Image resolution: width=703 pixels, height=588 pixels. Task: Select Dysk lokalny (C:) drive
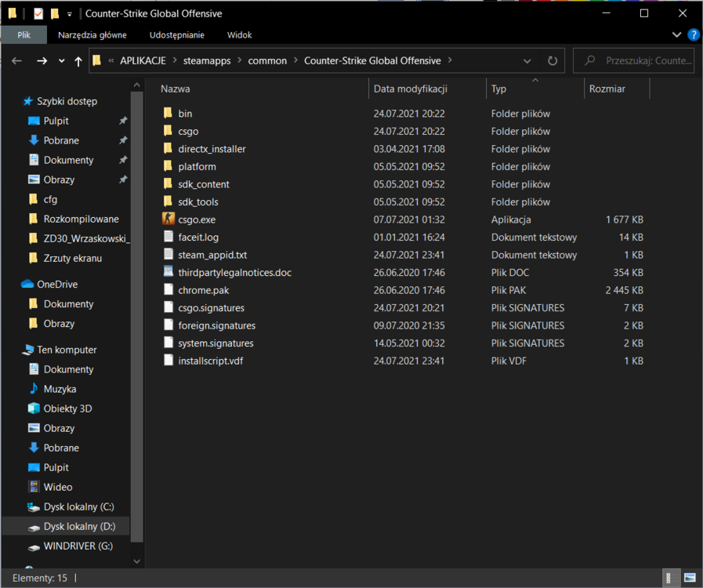click(x=71, y=506)
